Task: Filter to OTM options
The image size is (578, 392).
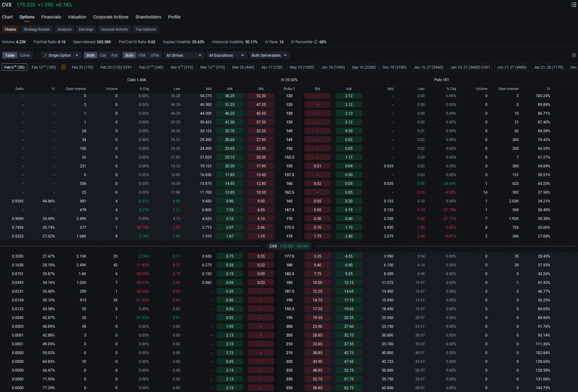Action: 155,55
